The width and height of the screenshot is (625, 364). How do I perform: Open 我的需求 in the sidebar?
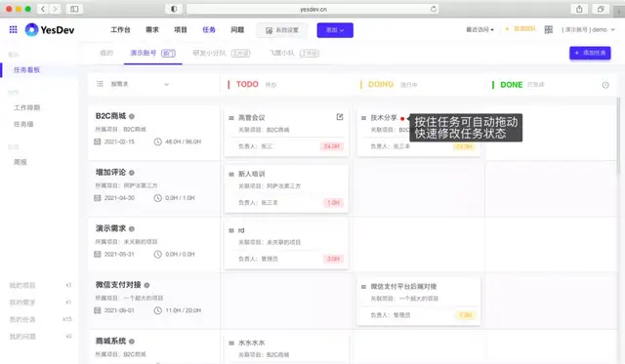[22, 303]
